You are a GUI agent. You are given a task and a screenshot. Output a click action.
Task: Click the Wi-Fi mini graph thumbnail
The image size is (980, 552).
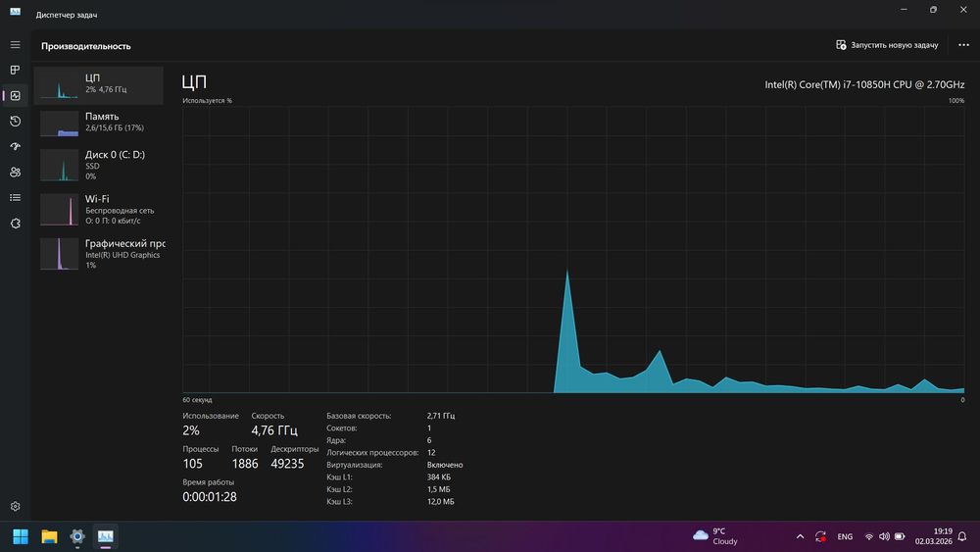[x=60, y=210]
